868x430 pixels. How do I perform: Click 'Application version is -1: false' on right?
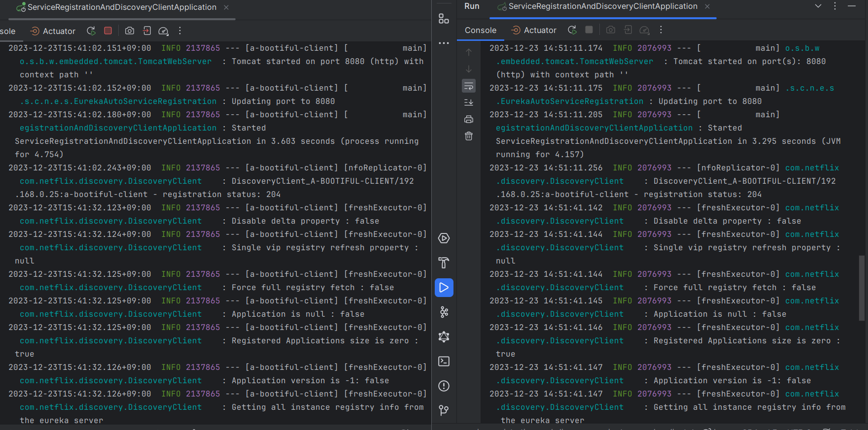(732, 381)
